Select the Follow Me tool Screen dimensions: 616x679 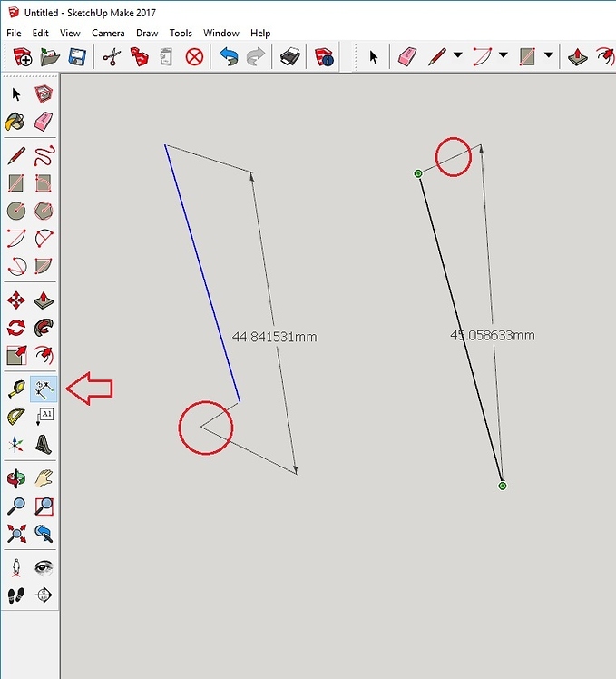(44, 328)
